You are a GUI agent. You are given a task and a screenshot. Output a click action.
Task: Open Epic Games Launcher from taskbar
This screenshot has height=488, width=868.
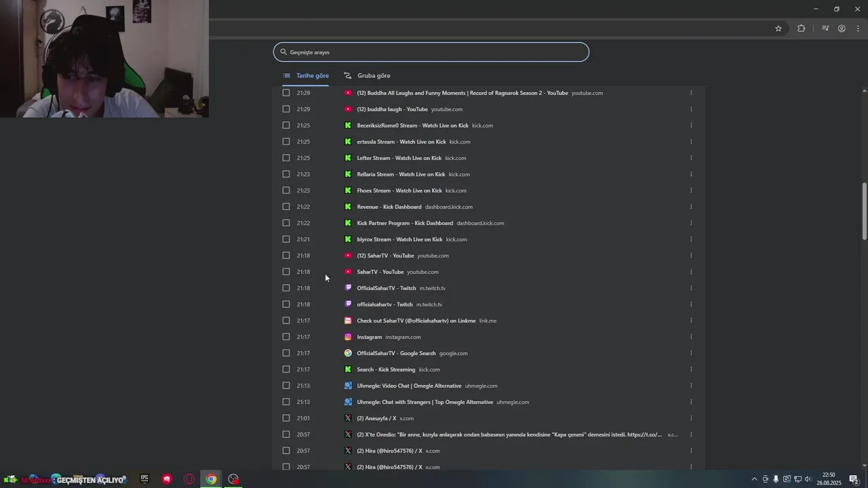[144, 479]
